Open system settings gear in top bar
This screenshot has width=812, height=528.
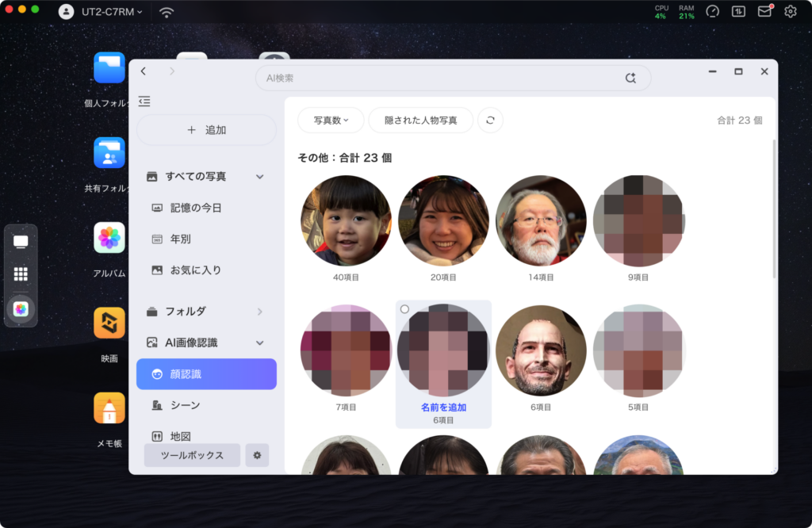791,11
